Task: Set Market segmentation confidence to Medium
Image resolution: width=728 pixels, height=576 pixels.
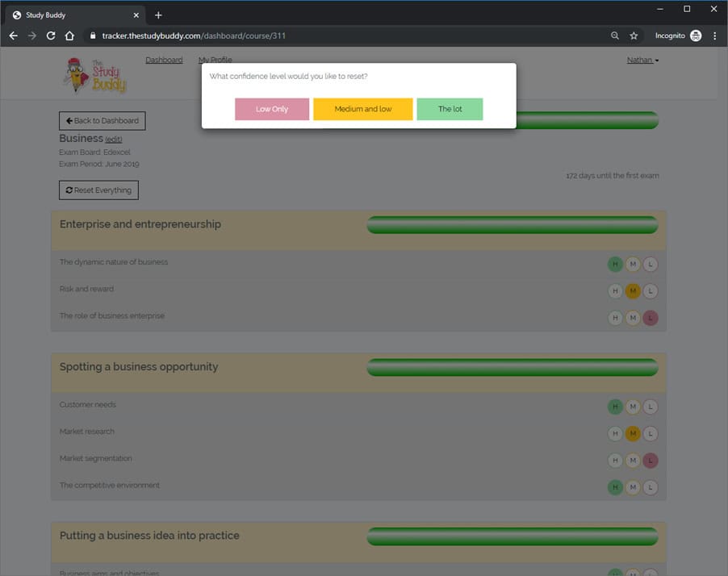Action: (x=633, y=461)
